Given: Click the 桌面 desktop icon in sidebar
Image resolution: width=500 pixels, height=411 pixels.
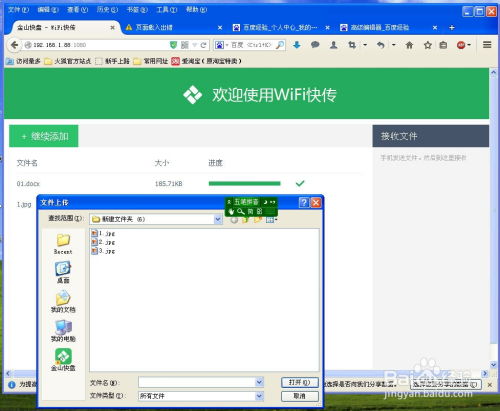Looking at the screenshot, I should (x=63, y=272).
